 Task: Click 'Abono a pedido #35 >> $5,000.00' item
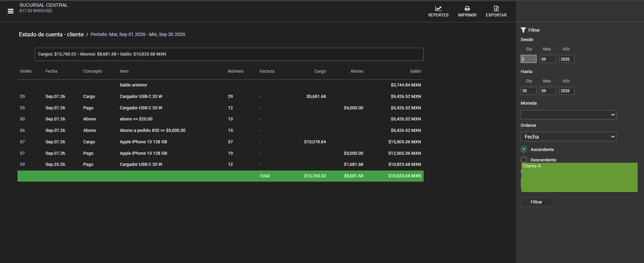click(153, 130)
